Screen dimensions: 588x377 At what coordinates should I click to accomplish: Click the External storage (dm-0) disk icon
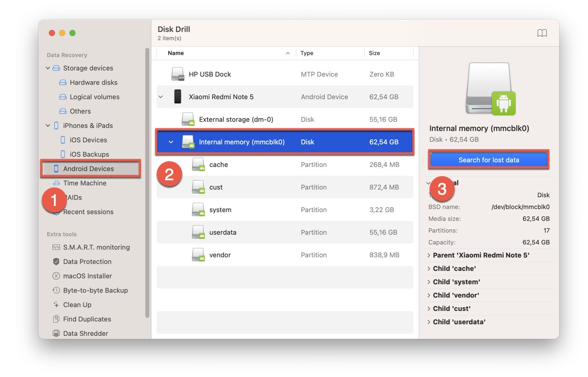(188, 119)
